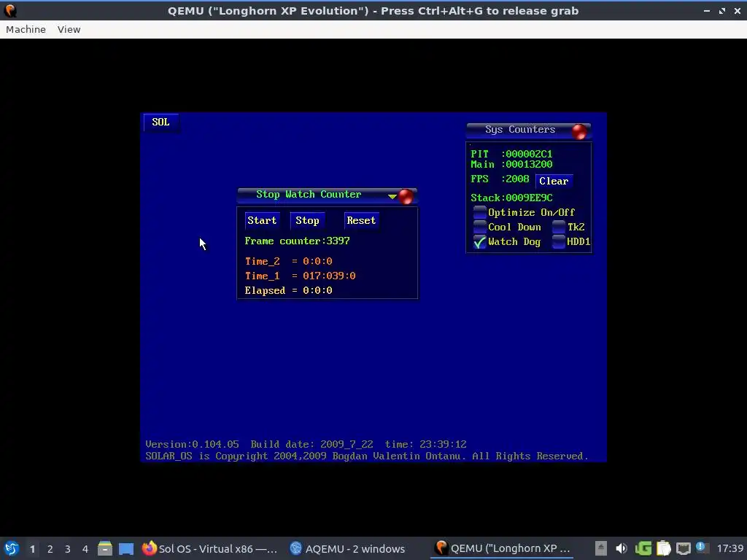The height and width of the screenshot is (560, 747).
Task: Enable the Cool Down checkbox
Action: [x=480, y=227]
